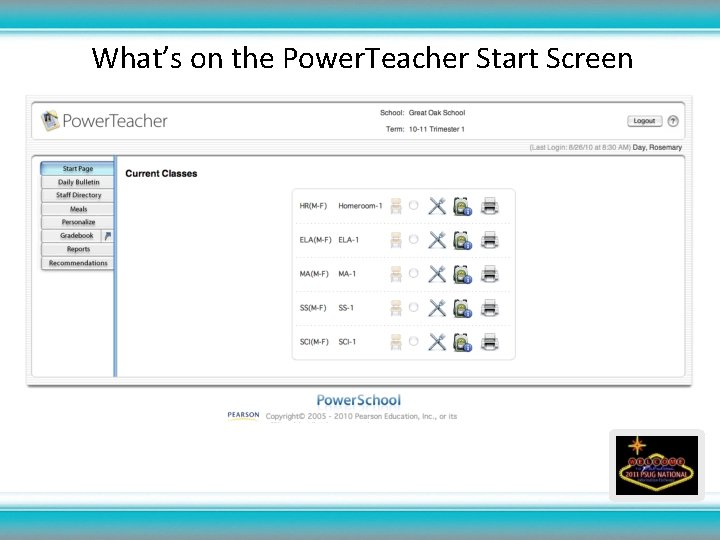
Task: Click the 2011 PSUG National thumbnail
Action: coord(657,466)
